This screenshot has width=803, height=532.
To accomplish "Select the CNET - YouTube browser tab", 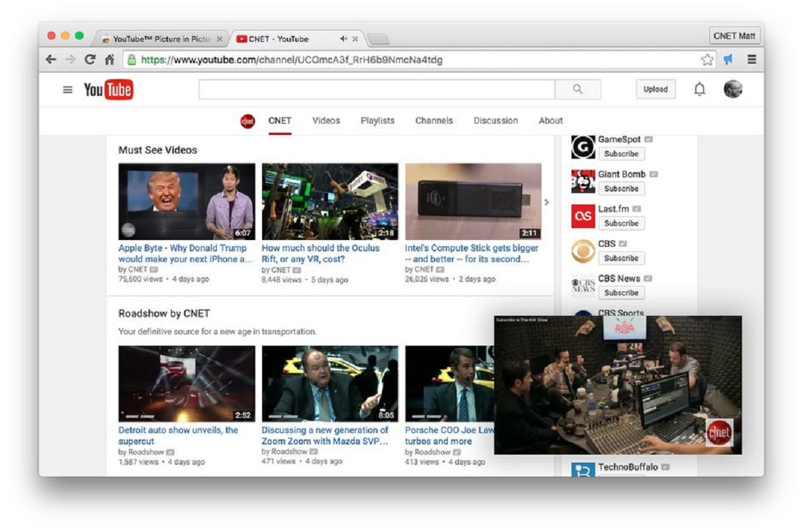I will coord(297,39).
